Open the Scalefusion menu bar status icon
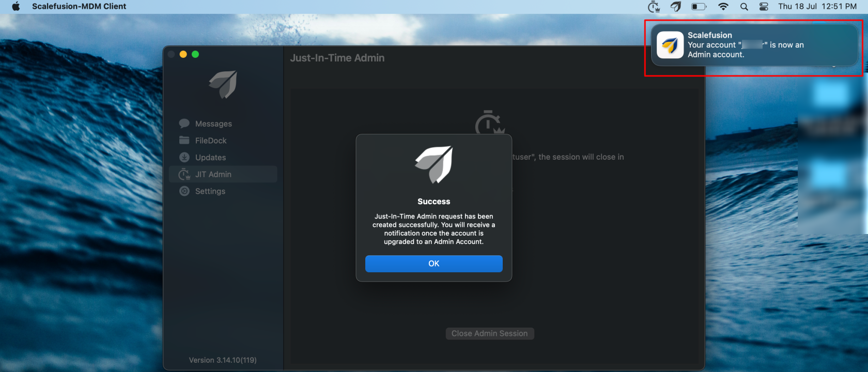 [676, 6]
